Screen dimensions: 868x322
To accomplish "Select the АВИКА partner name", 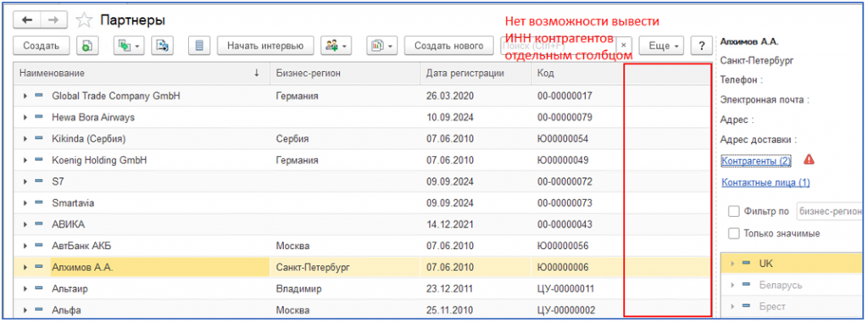I will pyautogui.click(x=68, y=225).
